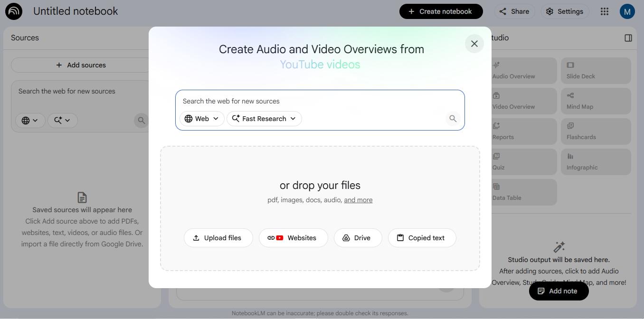Click the Websites button

[x=293, y=238]
